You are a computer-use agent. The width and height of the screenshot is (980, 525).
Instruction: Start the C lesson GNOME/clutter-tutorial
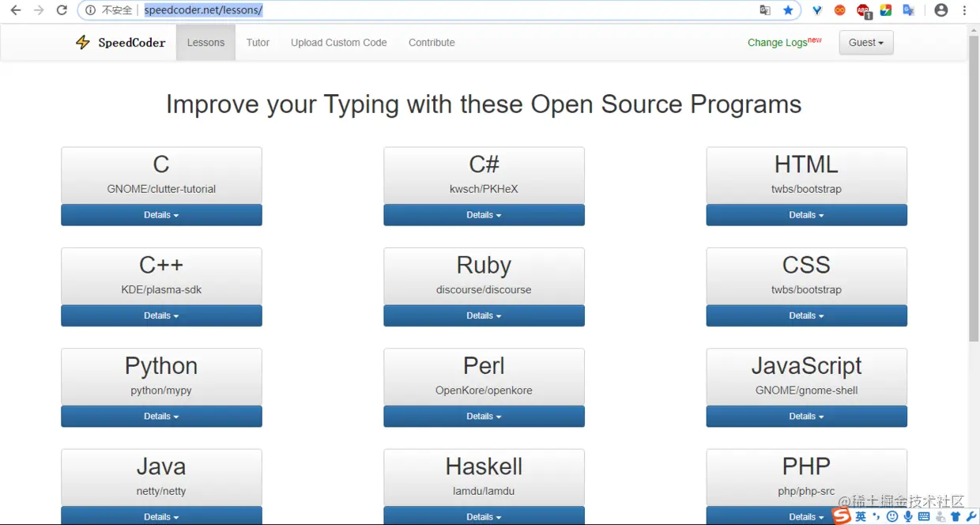coord(161,176)
